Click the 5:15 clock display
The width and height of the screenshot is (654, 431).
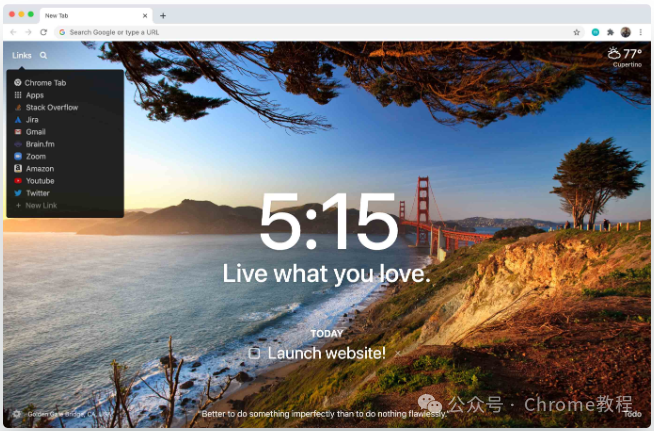coord(329,221)
